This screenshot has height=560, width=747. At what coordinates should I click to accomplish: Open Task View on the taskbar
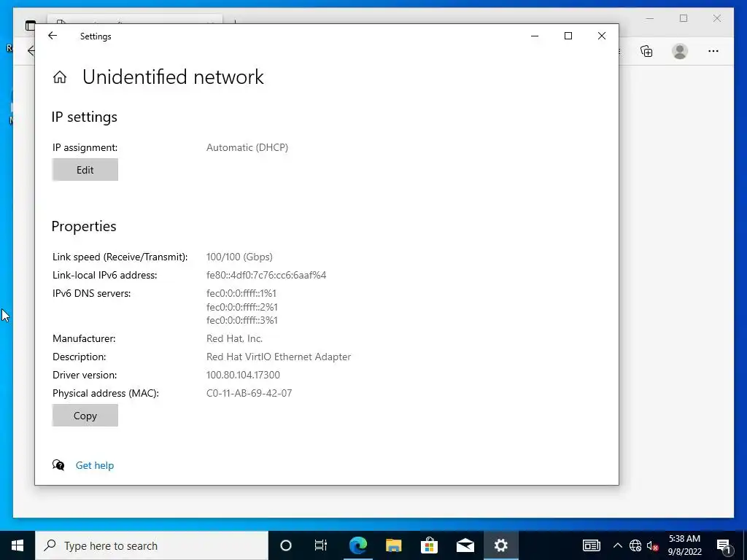(x=321, y=545)
